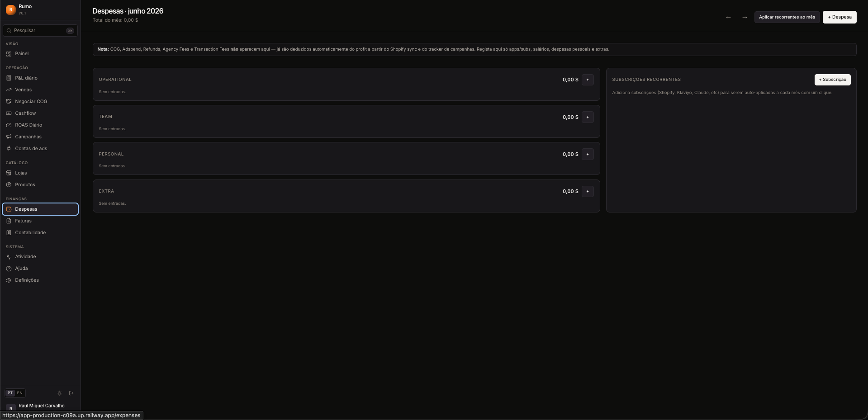Click the Contabilidade calculator icon
The image size is (868, 420).
9,233
